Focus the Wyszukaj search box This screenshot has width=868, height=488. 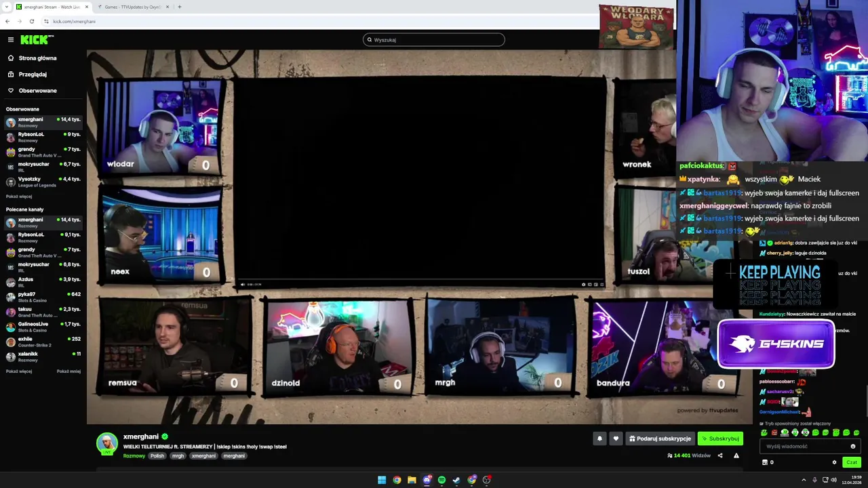point(434,40)
